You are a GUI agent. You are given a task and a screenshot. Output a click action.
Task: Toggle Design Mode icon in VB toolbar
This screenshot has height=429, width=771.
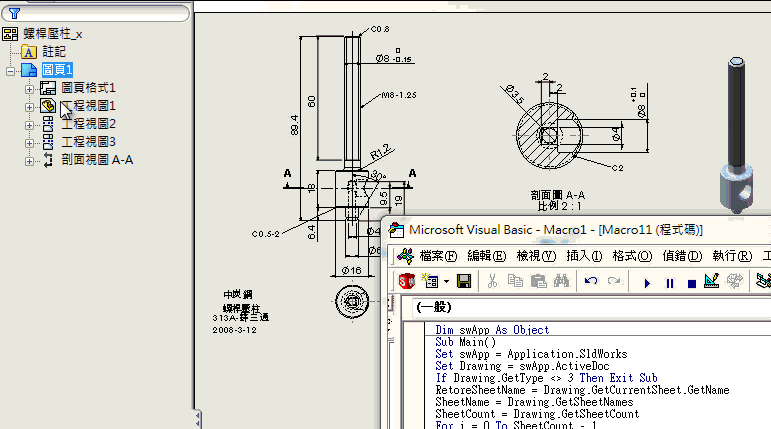point(712,281)
